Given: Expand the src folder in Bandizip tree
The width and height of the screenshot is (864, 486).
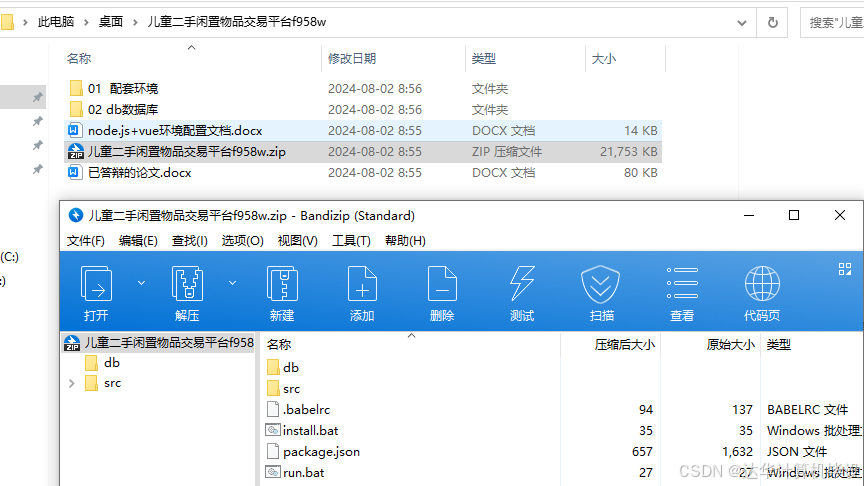Looking at the screenshot, I should point(72,383).
